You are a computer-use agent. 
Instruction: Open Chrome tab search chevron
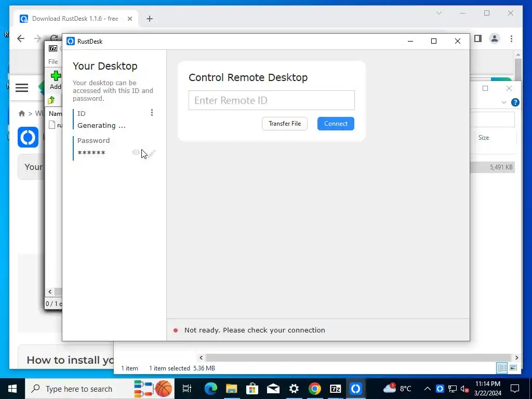coord(438,13)
